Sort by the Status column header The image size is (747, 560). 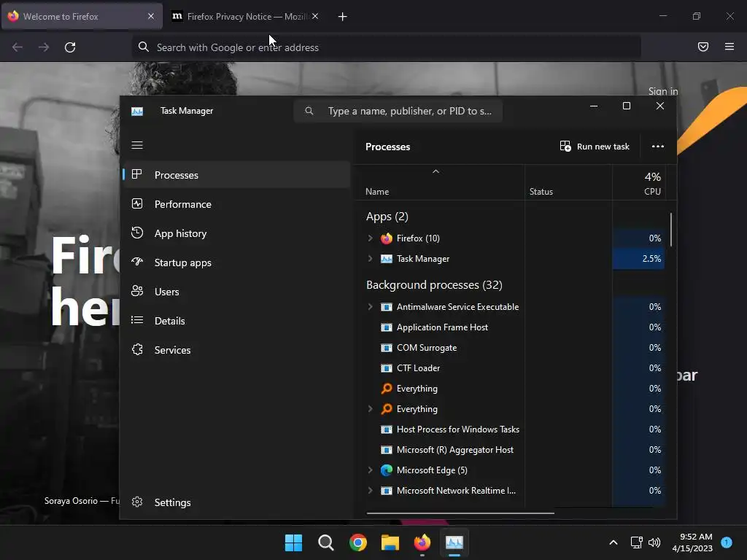point(541,192)
